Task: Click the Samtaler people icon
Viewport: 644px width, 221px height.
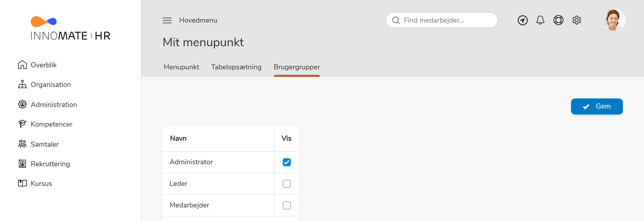Action: click(22, 144)
